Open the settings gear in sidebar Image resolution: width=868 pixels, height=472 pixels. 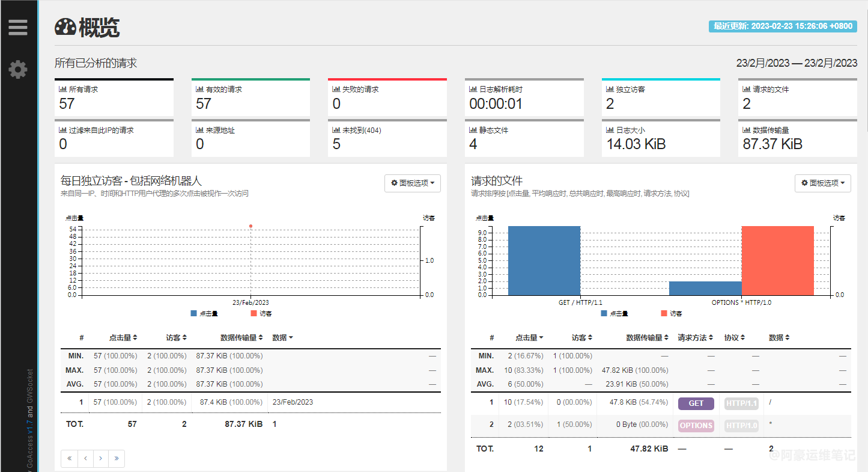click(x=18, y=69)
